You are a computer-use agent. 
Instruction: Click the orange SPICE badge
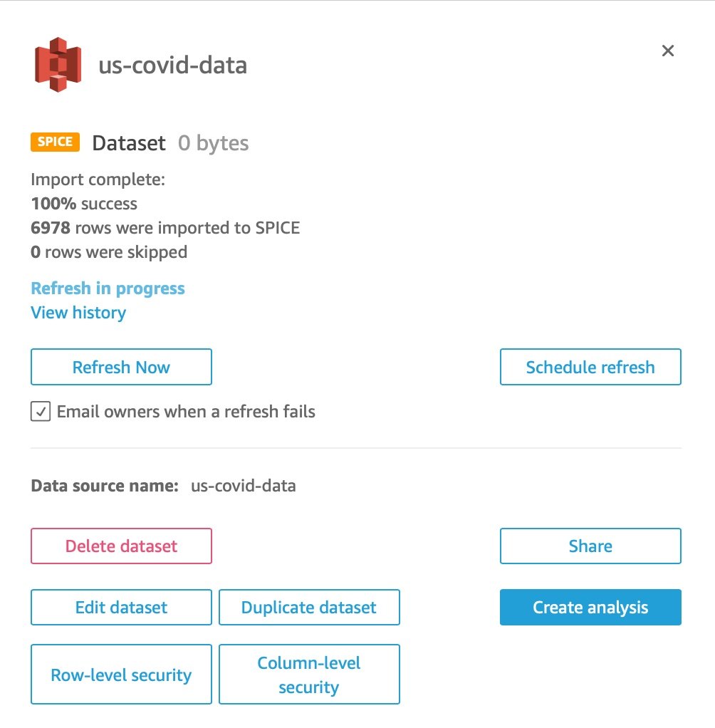tap(55, 142)
